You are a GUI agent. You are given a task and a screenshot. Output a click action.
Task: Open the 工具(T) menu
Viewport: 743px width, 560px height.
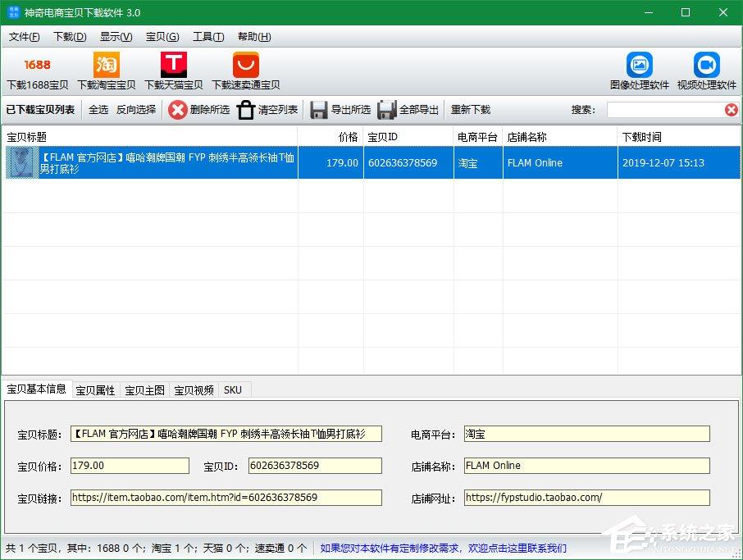click(208, 36)
